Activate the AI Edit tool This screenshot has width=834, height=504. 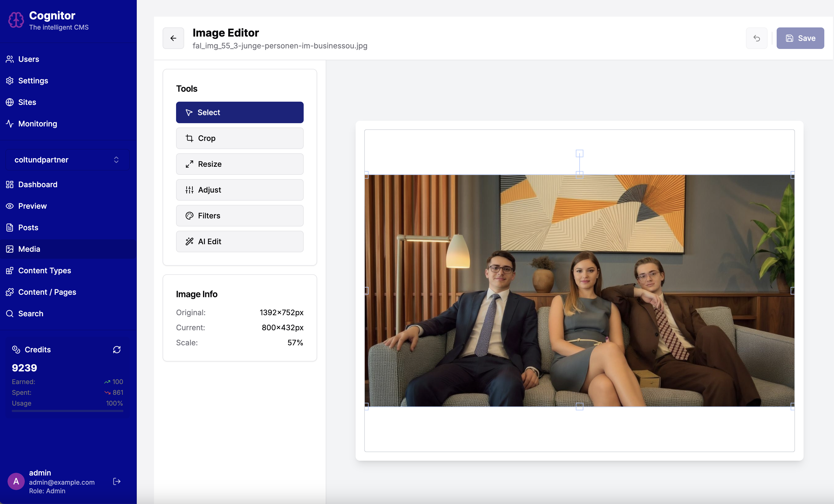point(240,242)
